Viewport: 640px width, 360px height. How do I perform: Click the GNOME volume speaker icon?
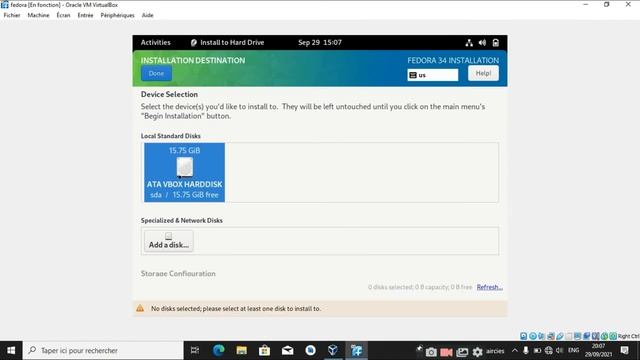coord(482,42)
